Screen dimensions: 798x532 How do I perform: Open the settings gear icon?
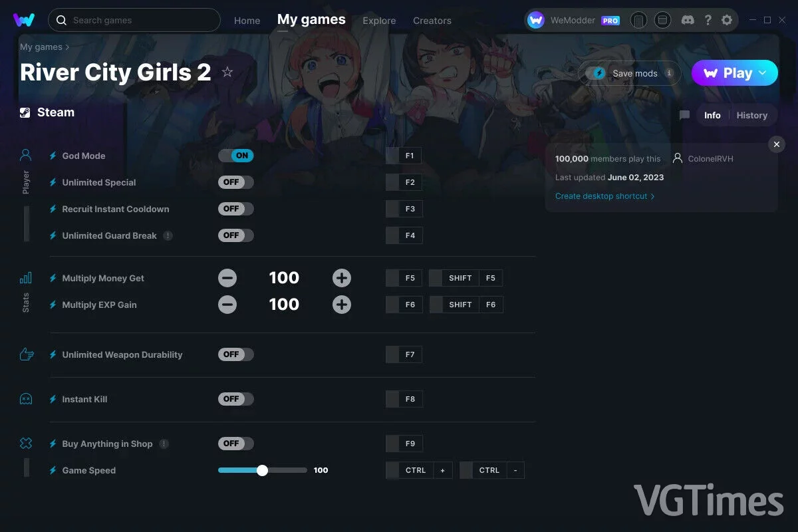coord(727,20)
